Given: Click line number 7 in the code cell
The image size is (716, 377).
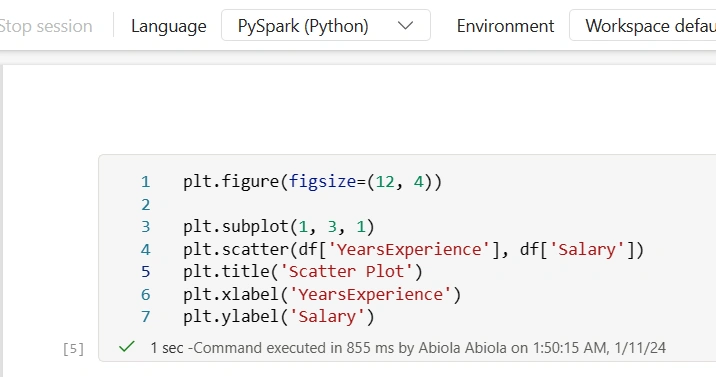Looking at the screenshot, I should (146, 316).
